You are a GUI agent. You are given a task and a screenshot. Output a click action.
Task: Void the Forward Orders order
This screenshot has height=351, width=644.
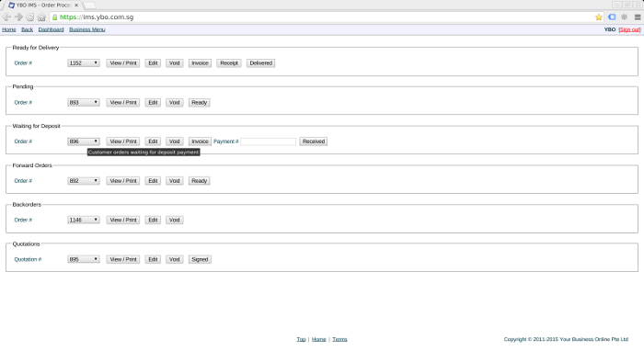175,181
